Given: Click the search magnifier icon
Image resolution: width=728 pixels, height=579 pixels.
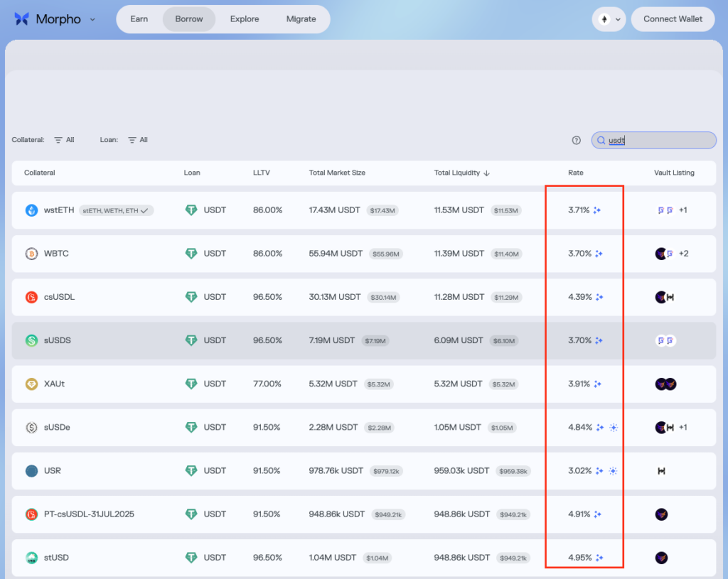Looking at the screenshot, I should pyautogui.click(x=601, y=140).
